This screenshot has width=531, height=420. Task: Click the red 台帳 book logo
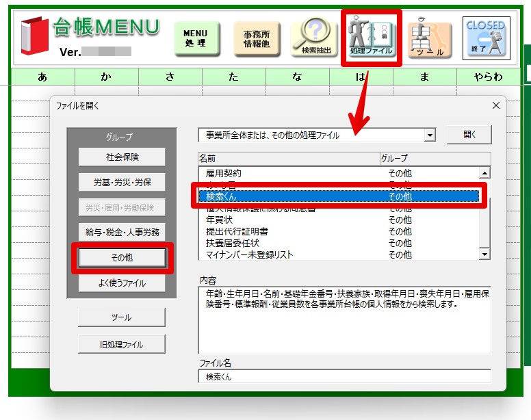(x=34, y=36)
